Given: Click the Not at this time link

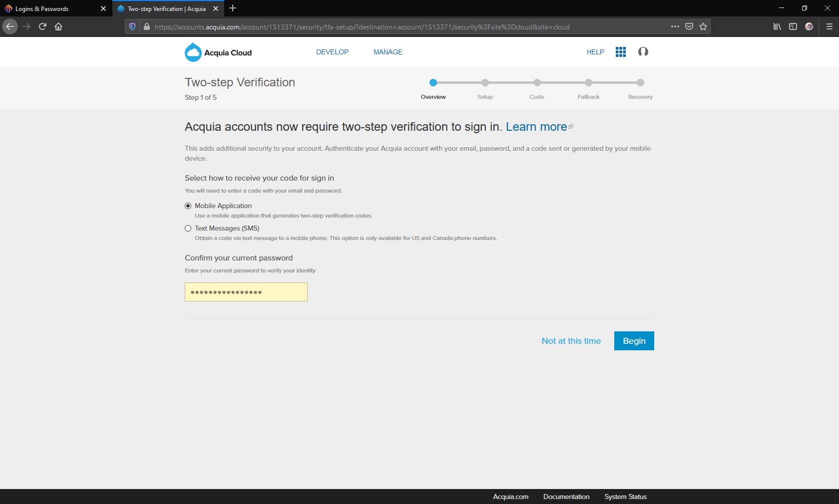Looking at the screenshot, I should coord(571,341).
